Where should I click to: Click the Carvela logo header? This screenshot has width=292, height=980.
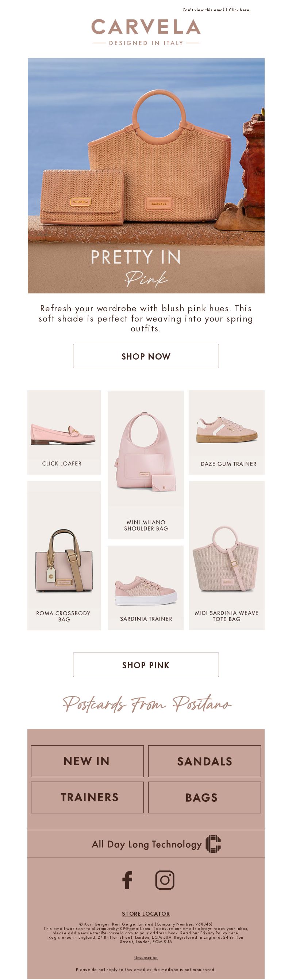146,32
